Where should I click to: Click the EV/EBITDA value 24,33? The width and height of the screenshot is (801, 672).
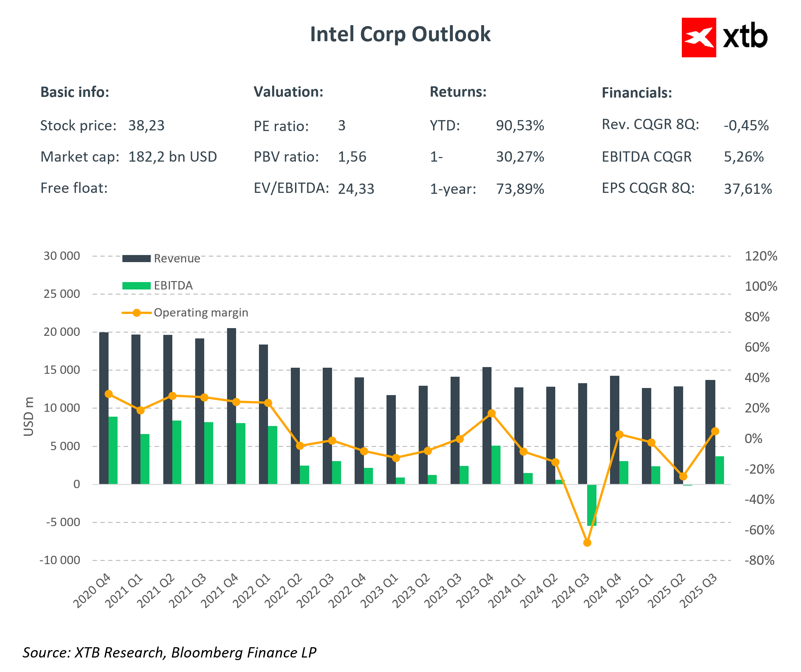(356, 189)
